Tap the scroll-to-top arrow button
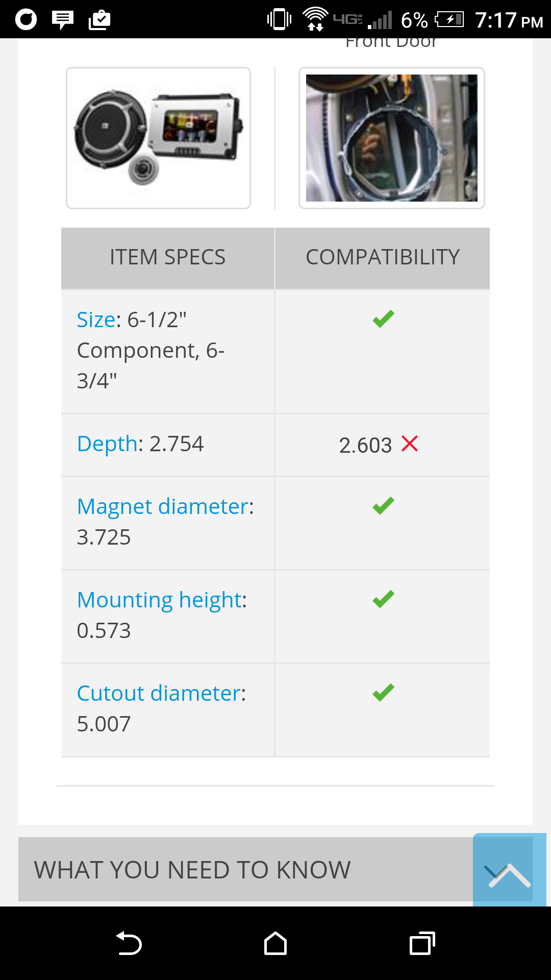The image size is (551, 980). 510,870
